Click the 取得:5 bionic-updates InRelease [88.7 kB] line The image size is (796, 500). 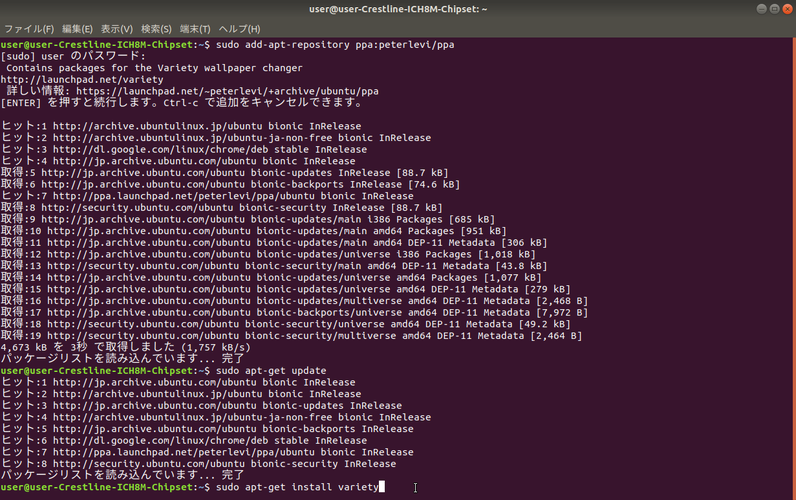point(224,173)
